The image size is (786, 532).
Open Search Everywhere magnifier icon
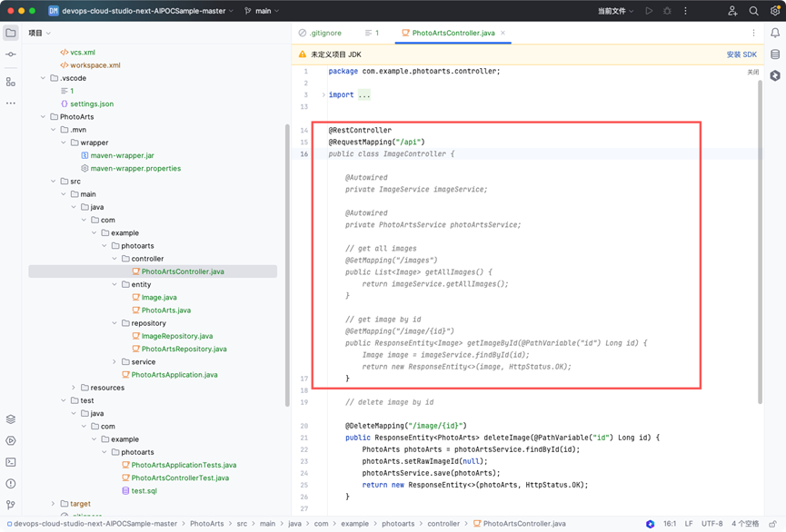[753, 11]
